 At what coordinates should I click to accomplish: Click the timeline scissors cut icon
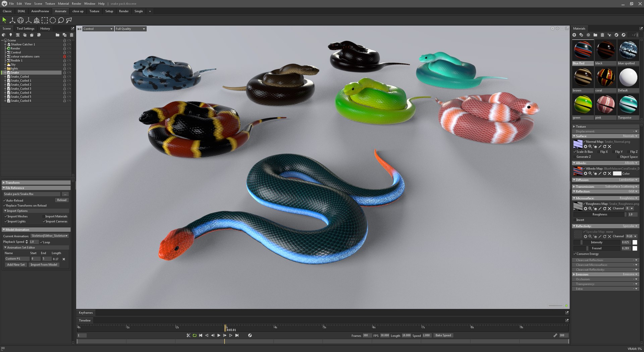pos(189,335)
